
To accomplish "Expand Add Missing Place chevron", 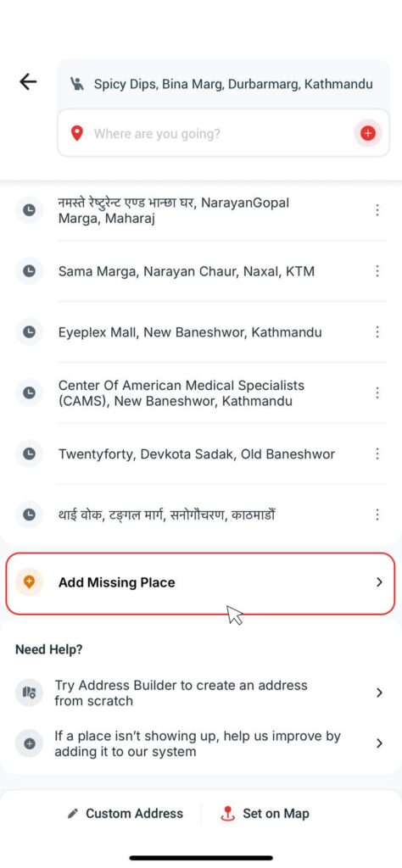I will click(379, 582).
